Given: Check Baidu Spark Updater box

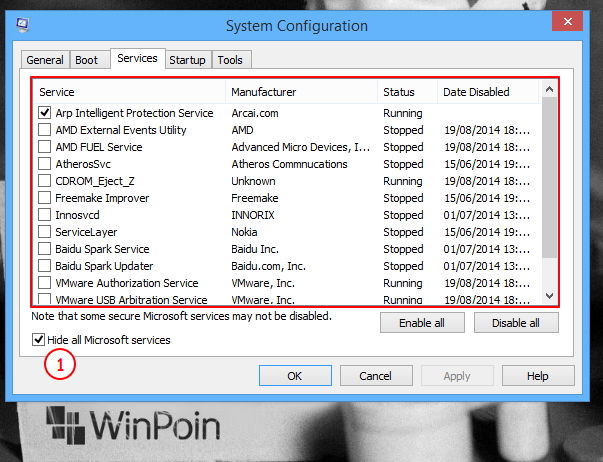Looking at the screenshot, I should click(45, 265).
